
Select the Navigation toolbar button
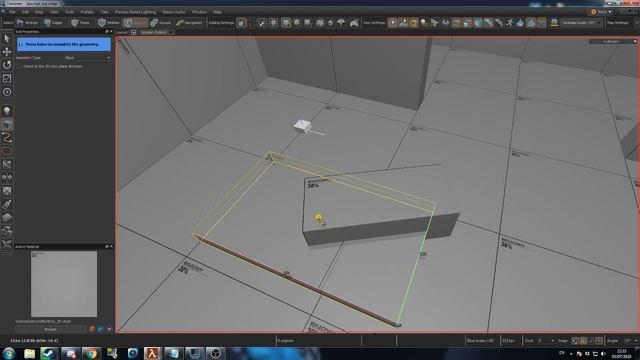[x=189, y=23]
